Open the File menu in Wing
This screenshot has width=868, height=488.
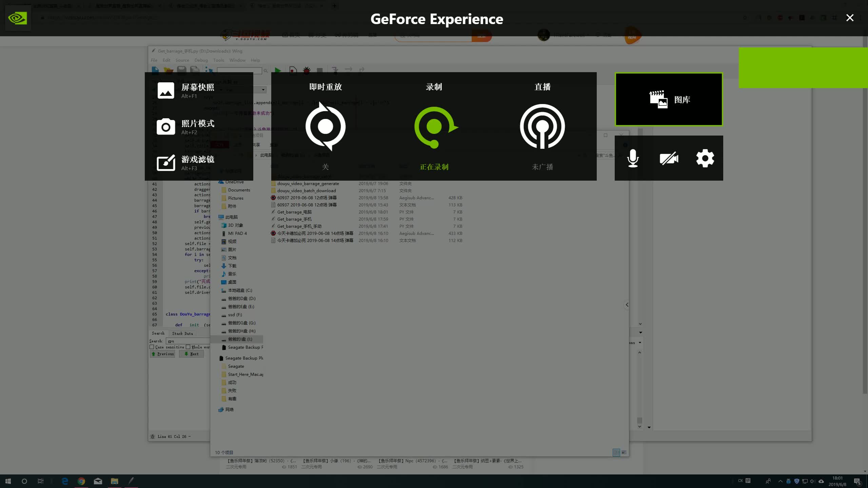click(154, 60)
